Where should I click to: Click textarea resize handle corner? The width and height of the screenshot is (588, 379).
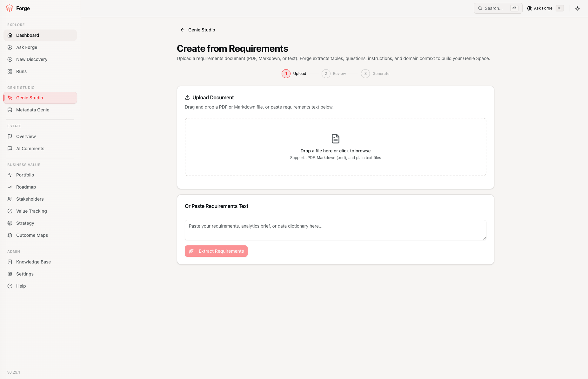[484, 238]
